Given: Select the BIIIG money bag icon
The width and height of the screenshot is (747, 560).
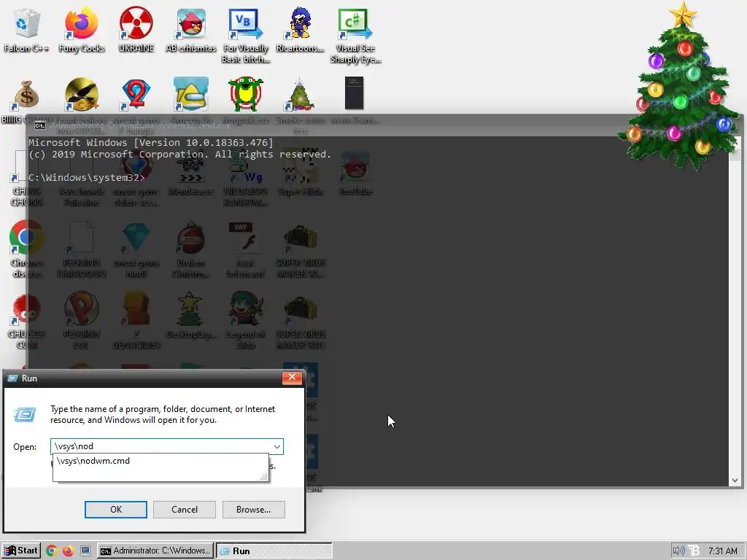Looking at the screenshot, I should click(x=26, y=96).
